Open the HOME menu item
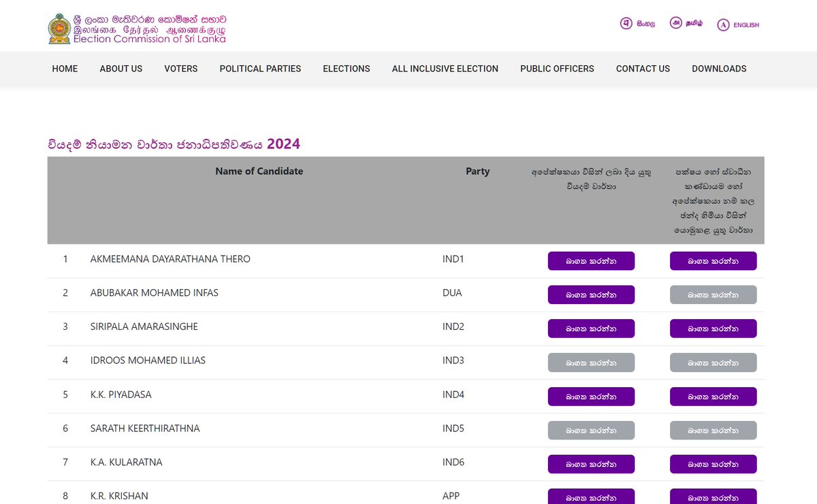Viewport: 817px width, 504px height. tap(65, 69)
